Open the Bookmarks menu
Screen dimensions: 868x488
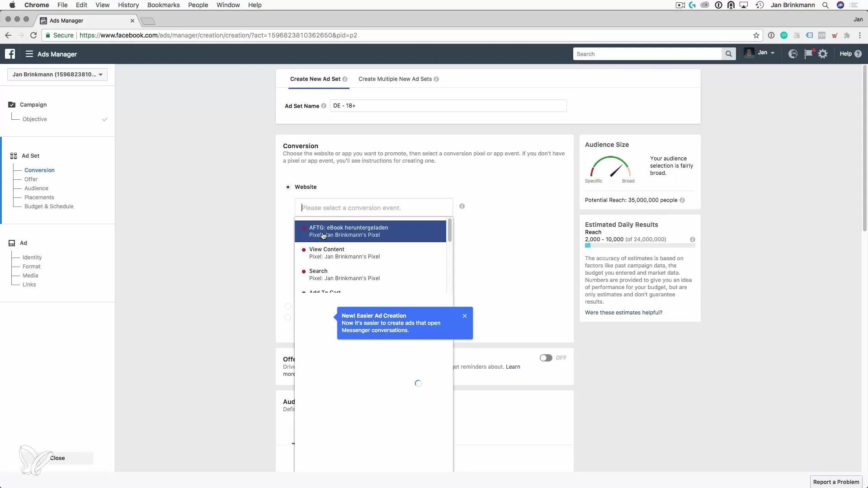163,5
